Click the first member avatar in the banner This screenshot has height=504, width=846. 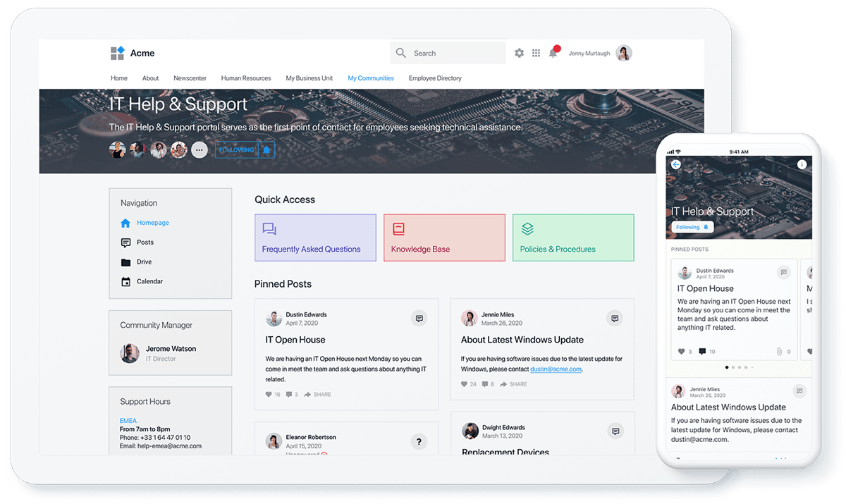pyautogui.click(x=117, y=150)
